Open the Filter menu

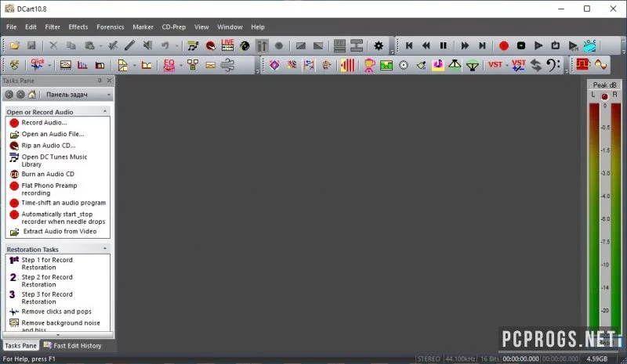click(x=53, y=27)
